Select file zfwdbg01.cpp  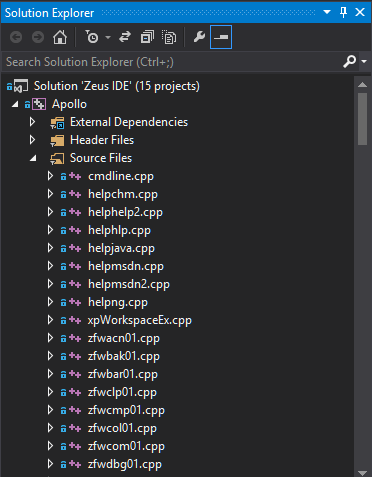click(x=125, y=464)
